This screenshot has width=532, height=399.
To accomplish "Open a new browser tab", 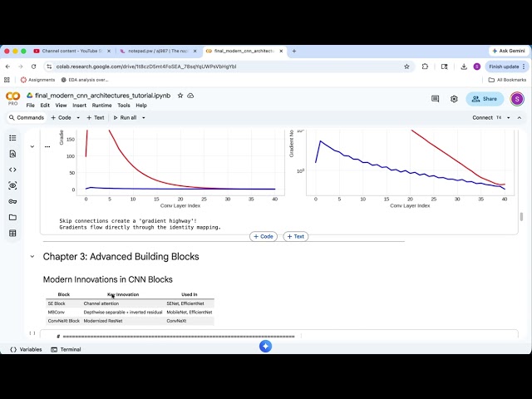I will click(x=293, y=51).
